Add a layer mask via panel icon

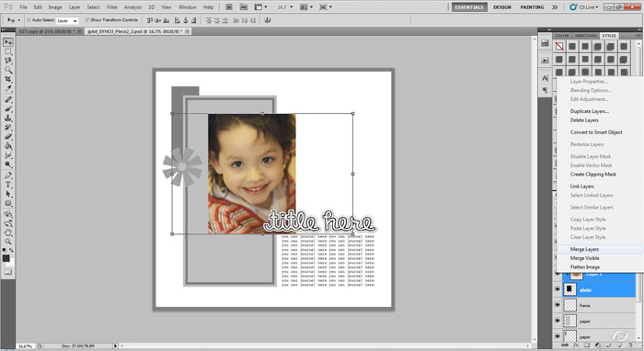pyautogui.click(x=587, y=345)
